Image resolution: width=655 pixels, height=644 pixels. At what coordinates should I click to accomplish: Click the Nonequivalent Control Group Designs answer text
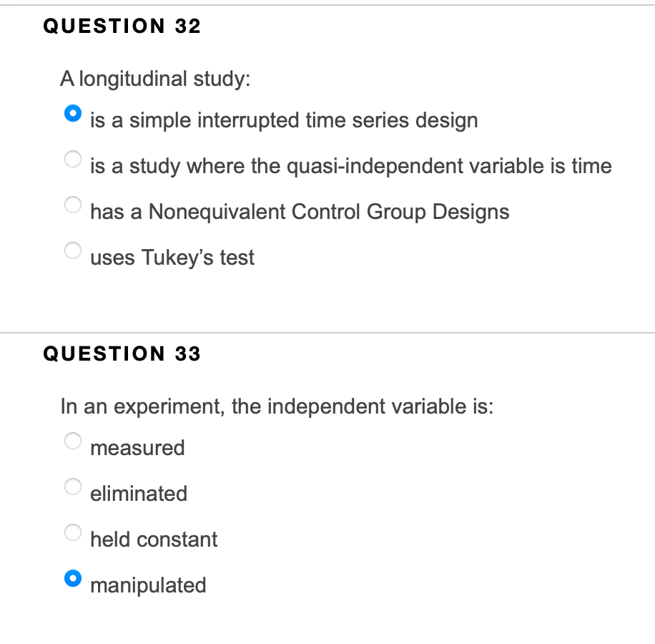299,212
